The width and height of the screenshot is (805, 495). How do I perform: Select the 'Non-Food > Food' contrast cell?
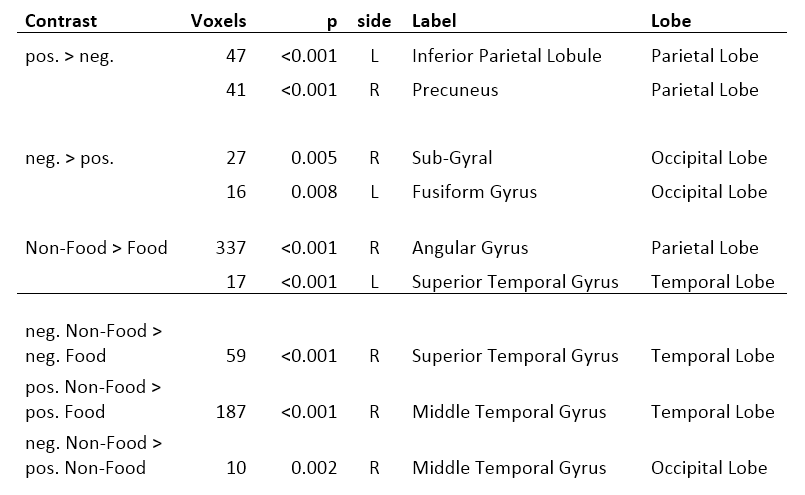[96, 248]
